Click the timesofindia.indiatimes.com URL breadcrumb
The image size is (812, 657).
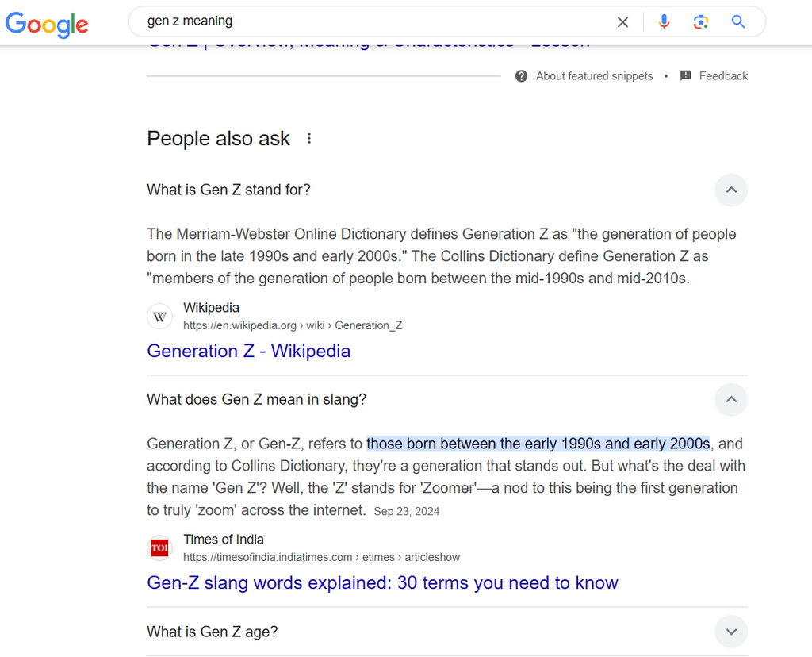click(x=321, y=557)
